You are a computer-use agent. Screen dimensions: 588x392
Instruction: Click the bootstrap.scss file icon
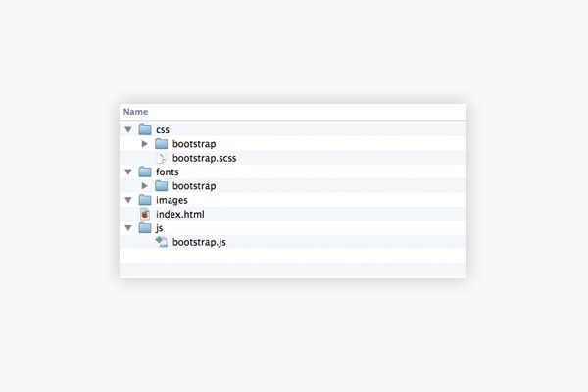point(162,158)
